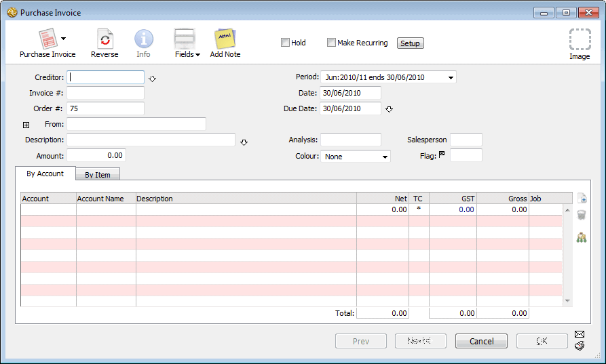Click the table scrollbar down arrow
This screenshot has height=364, width=606.
click(x=567, y=301)
